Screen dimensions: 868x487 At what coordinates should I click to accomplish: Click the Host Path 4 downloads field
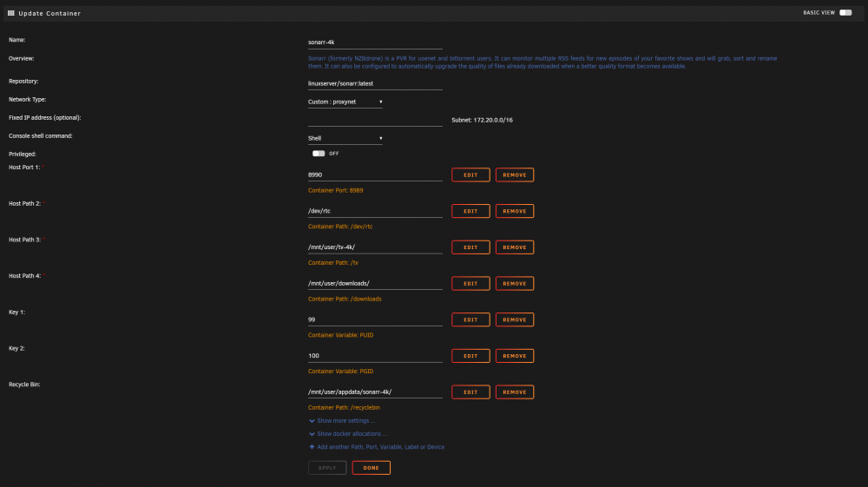pos(375,283)
